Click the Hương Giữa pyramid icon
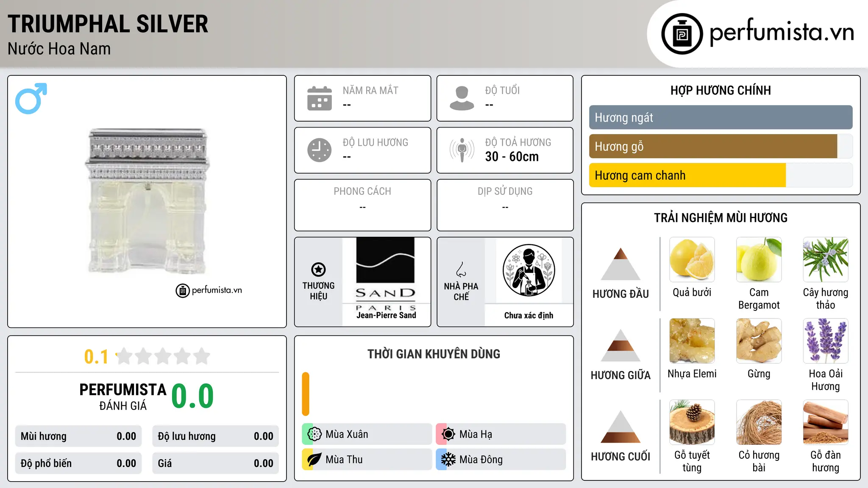 coord(620,345)
